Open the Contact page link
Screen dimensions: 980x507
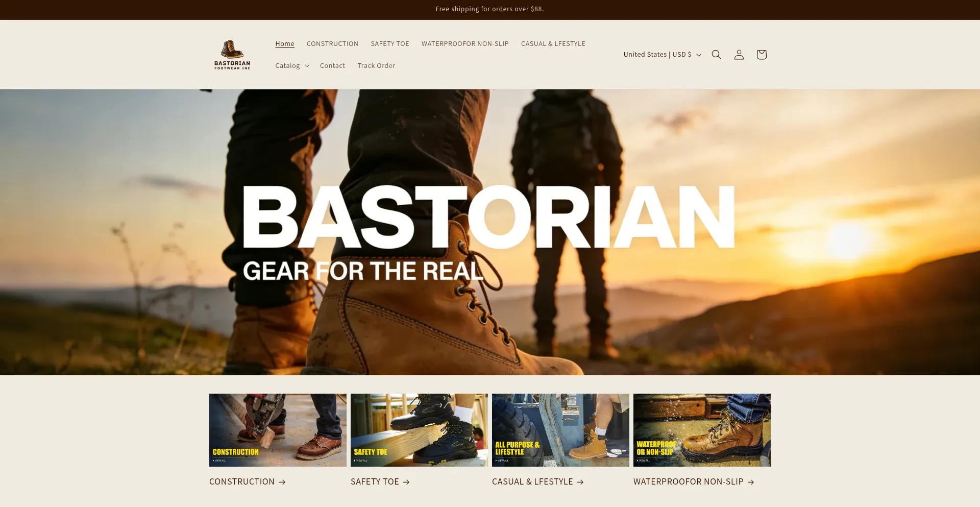click(332, 66)
